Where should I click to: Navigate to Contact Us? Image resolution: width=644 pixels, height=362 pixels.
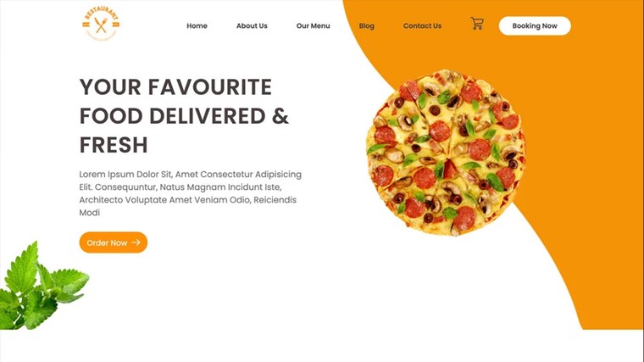422,26
